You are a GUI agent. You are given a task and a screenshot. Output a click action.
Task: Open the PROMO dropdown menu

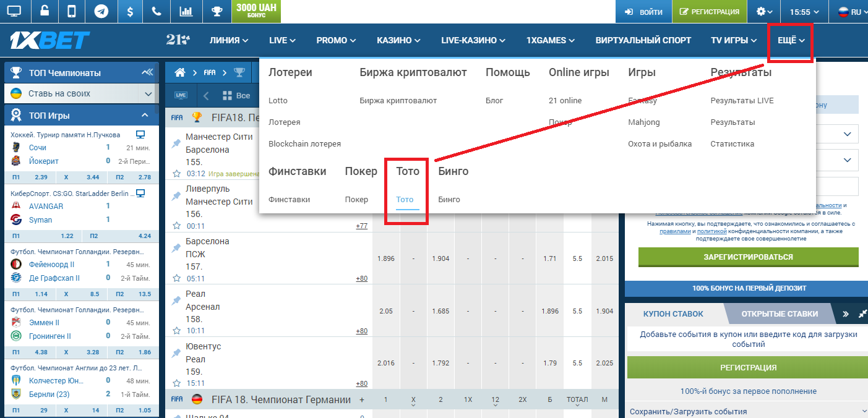(x=337, y=40)
